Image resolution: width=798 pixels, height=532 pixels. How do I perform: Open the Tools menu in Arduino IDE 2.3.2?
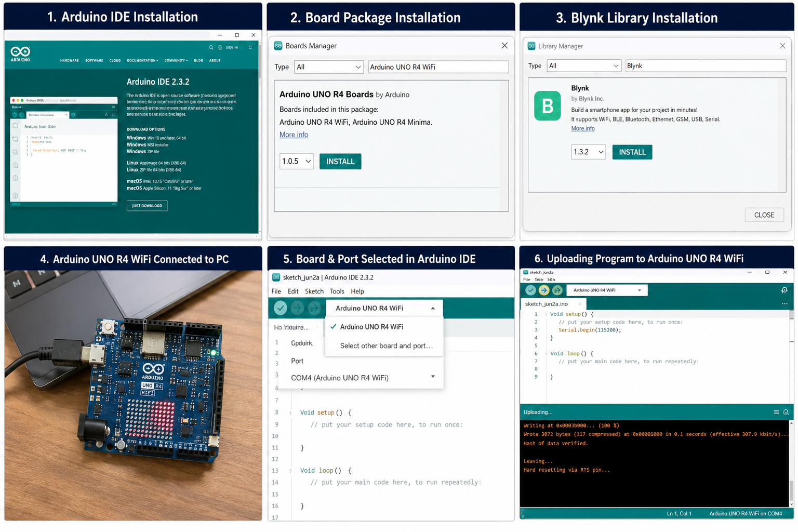pyautogui.click(x=337, y=291)
